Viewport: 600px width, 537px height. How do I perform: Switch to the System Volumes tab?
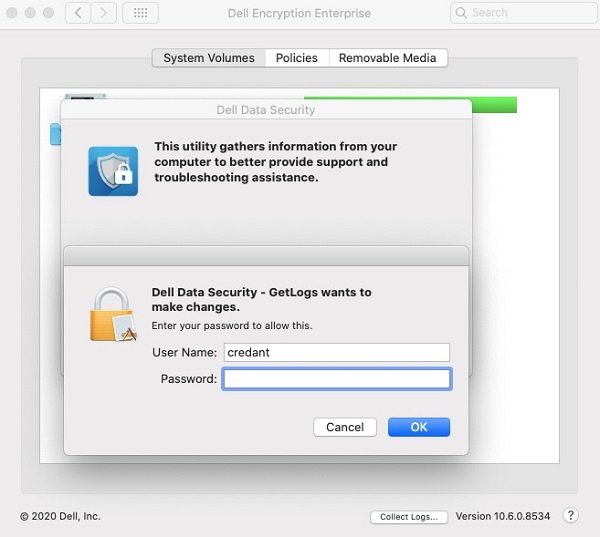209,58
